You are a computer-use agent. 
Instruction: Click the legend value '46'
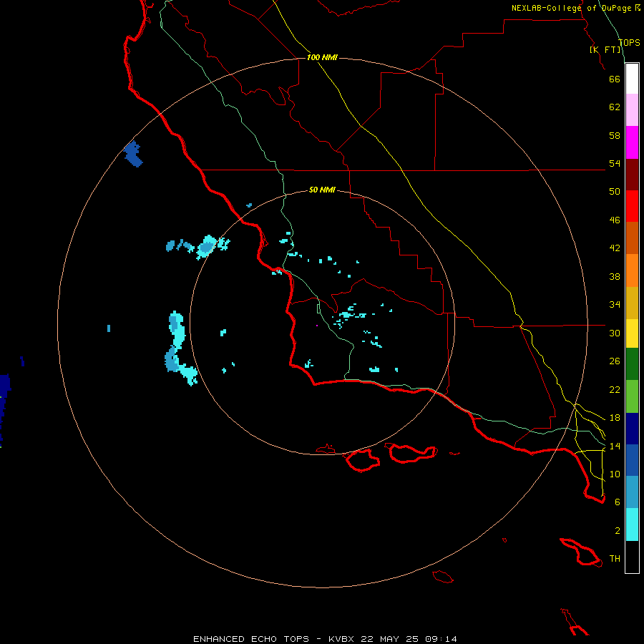[x=615, y=220]
